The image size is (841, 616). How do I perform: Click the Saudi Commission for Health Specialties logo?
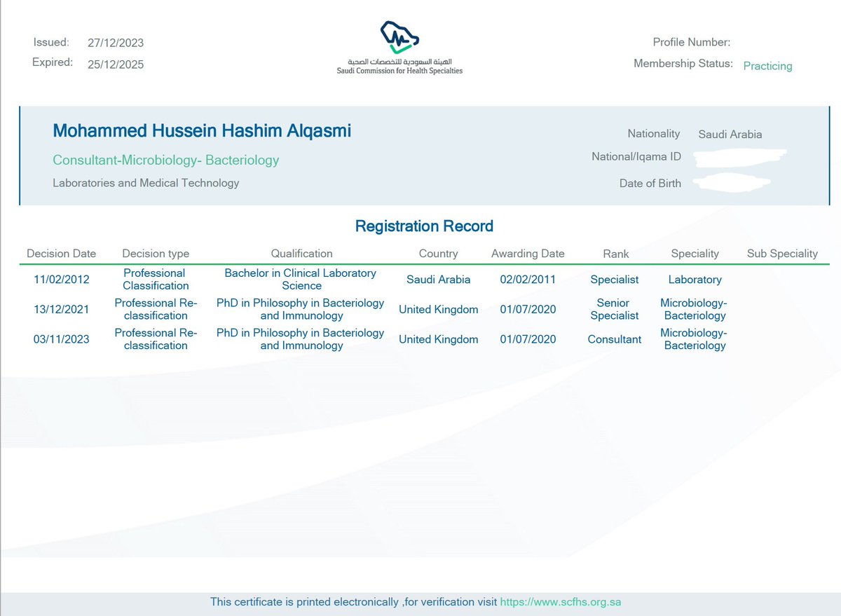pos(399,47)
